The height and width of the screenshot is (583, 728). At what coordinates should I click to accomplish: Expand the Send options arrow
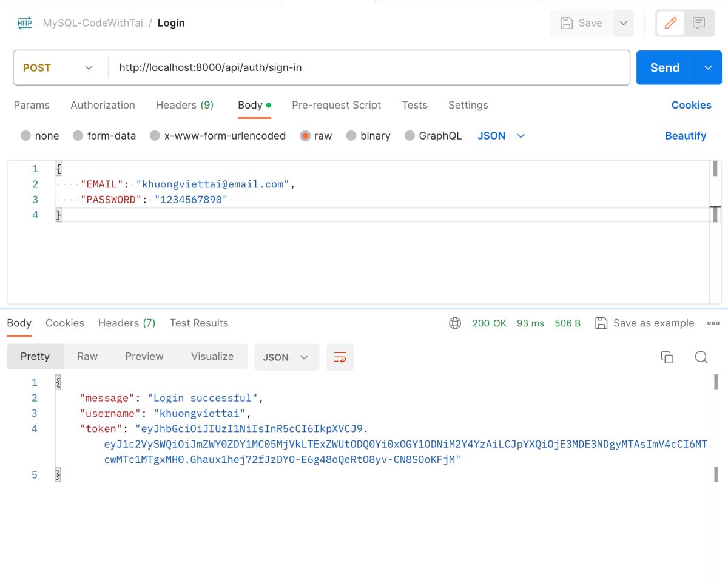pyautogui.click(x=708, y=68)
